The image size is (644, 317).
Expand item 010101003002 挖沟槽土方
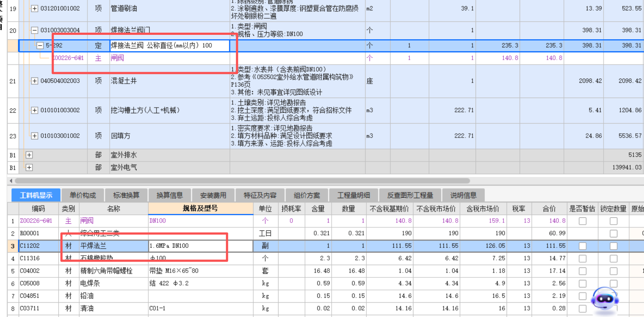(34, 111)
